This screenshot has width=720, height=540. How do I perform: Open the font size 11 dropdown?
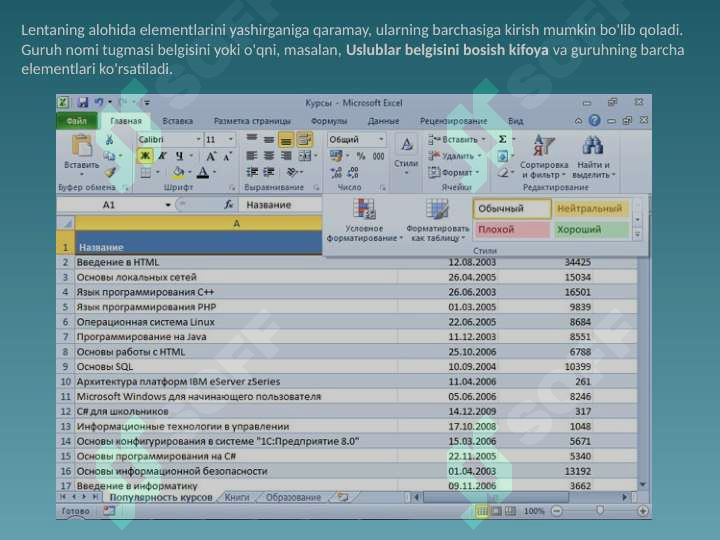231,139
